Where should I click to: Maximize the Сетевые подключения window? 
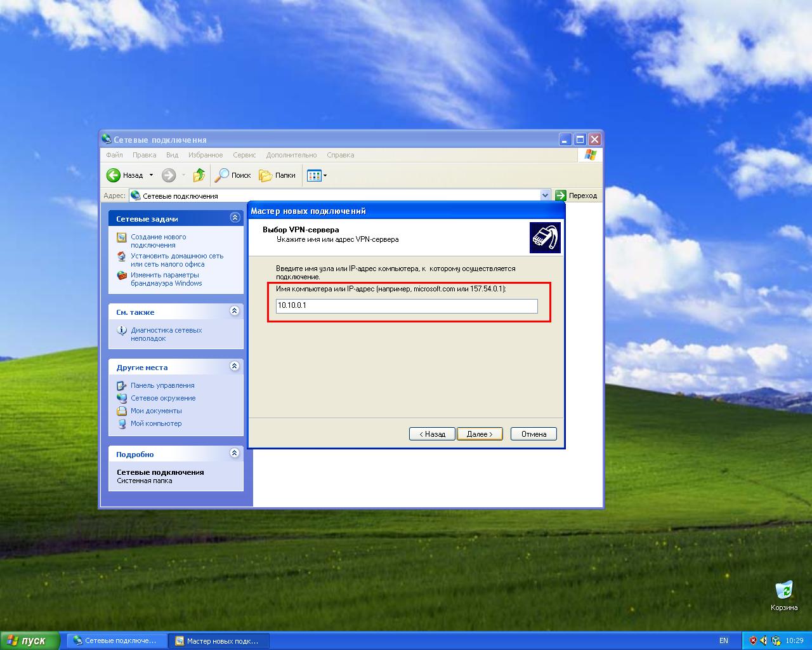coord(580,139)
